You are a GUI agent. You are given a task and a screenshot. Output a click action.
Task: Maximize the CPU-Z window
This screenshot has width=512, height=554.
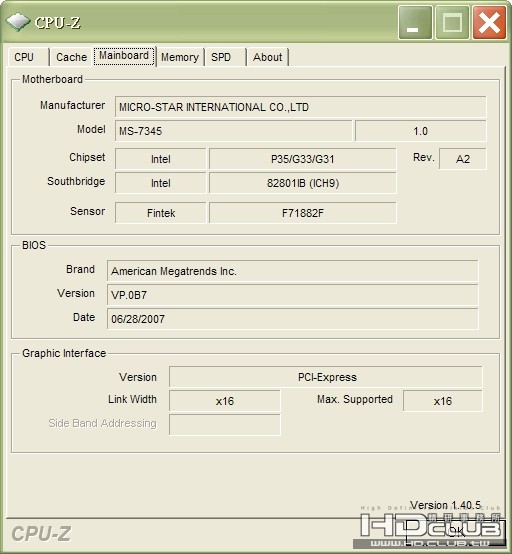coord(452,23)
